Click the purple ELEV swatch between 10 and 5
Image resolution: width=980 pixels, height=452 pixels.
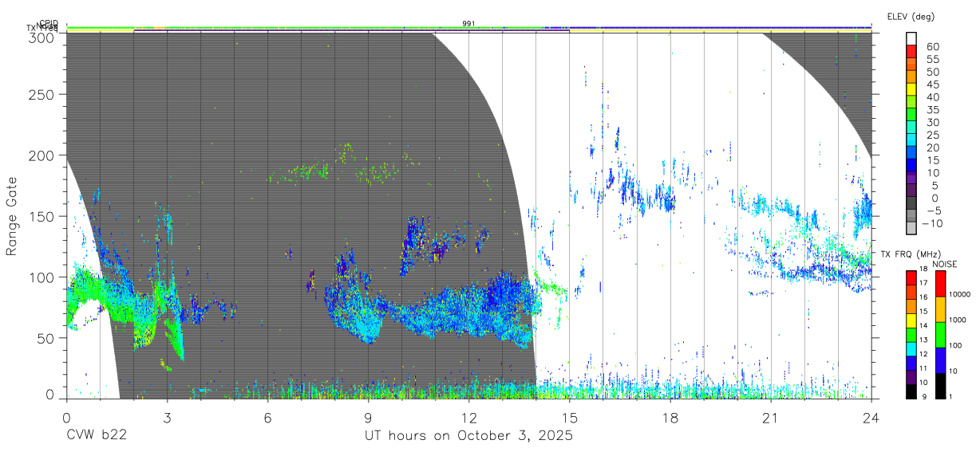coord(911,178)
